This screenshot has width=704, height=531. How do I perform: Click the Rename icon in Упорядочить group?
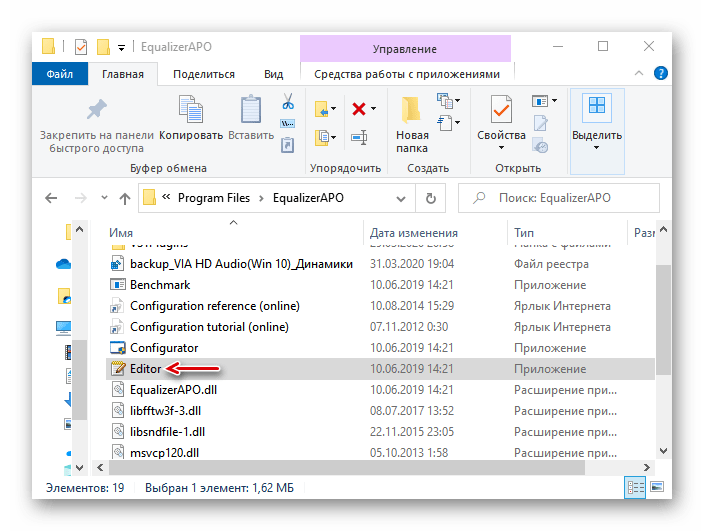point(359,137)
